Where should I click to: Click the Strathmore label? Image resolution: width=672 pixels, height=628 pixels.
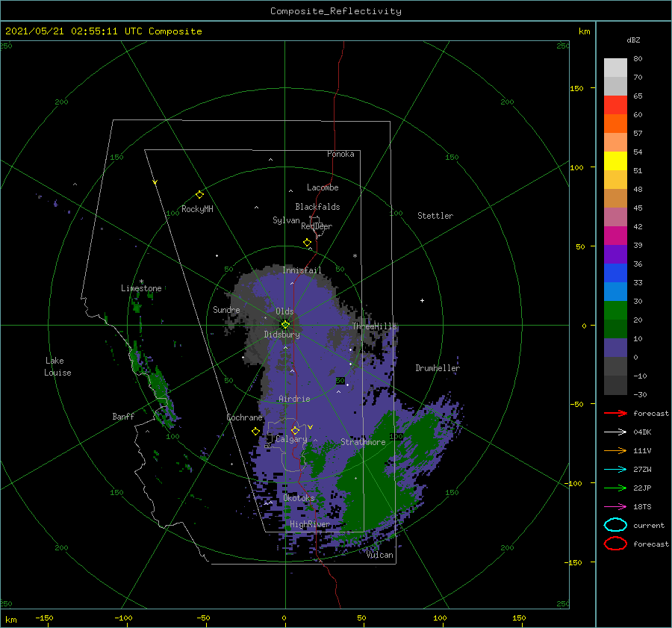pos(363,442)
